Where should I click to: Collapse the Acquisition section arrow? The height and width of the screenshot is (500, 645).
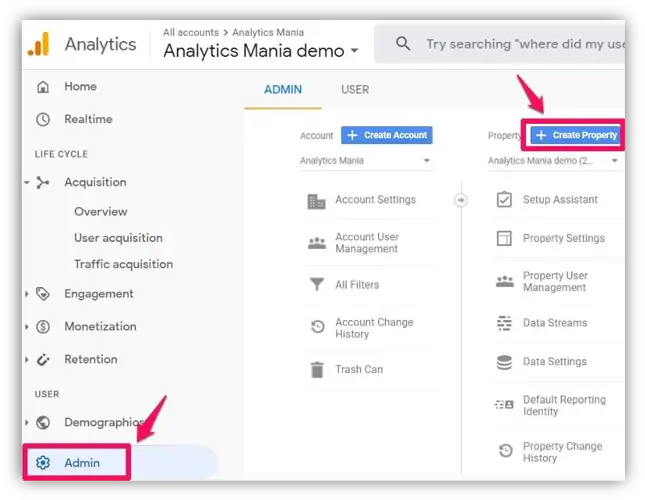[27, 182]
